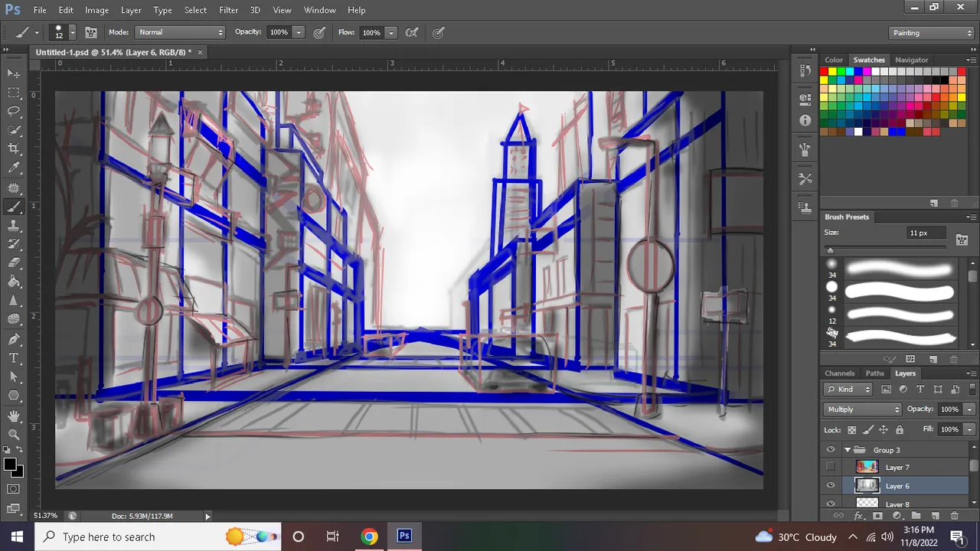Viewport: 980px width, 551px height.
Task: Select Layer 7 thumbnail
Action: (x=867, y=467)
